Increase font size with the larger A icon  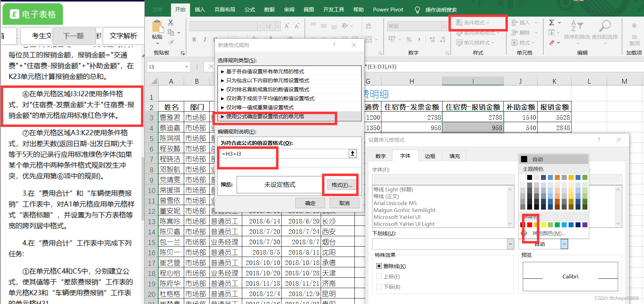pos(287,26)
